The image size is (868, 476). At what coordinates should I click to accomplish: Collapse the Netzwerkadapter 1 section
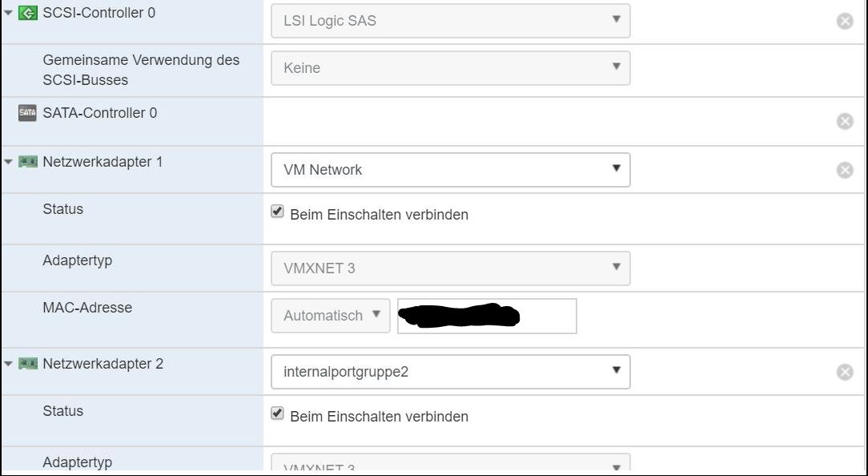[8, 163]
